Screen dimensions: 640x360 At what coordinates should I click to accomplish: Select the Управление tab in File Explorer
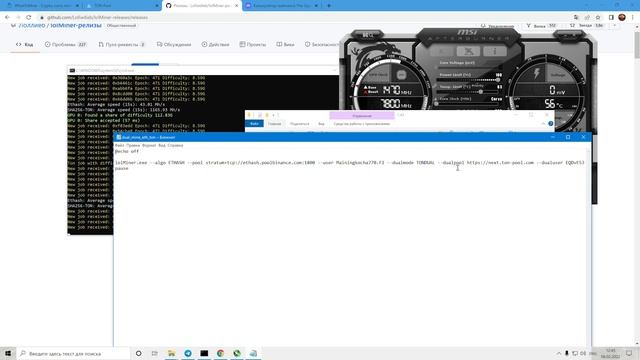[362, 116]
